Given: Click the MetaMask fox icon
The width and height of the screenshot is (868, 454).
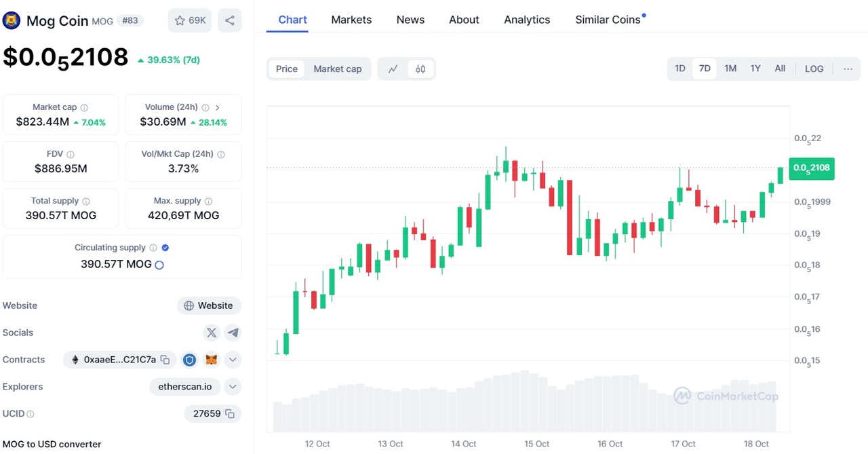Looking at the screenshot, I should pyautogui.click(x=212, y=360).
